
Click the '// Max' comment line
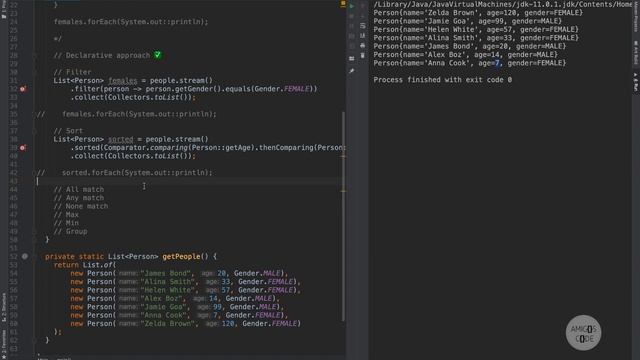point(66,215)
